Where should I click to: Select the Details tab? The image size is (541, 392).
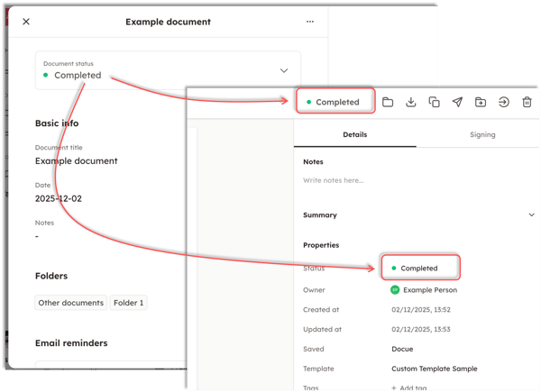pyautogui.click(x=354, y=135)
